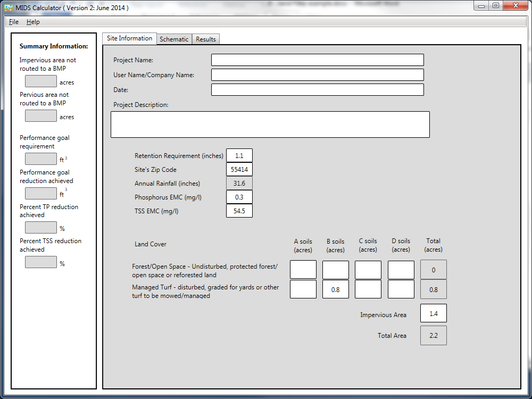The height and width of the screenshot is (399, 532).
Task: Click the Percent TP reduction achieved field
Action: click(40, 227)
